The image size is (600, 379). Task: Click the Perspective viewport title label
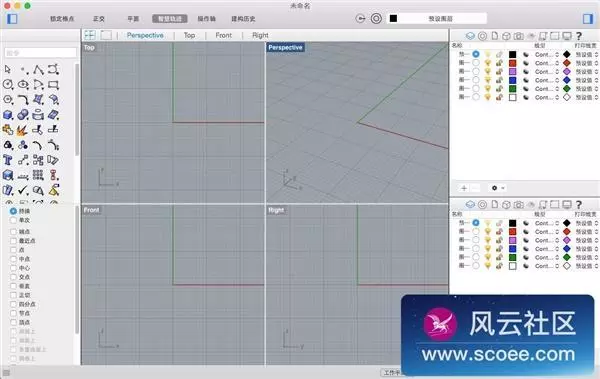tap(285, 47)
